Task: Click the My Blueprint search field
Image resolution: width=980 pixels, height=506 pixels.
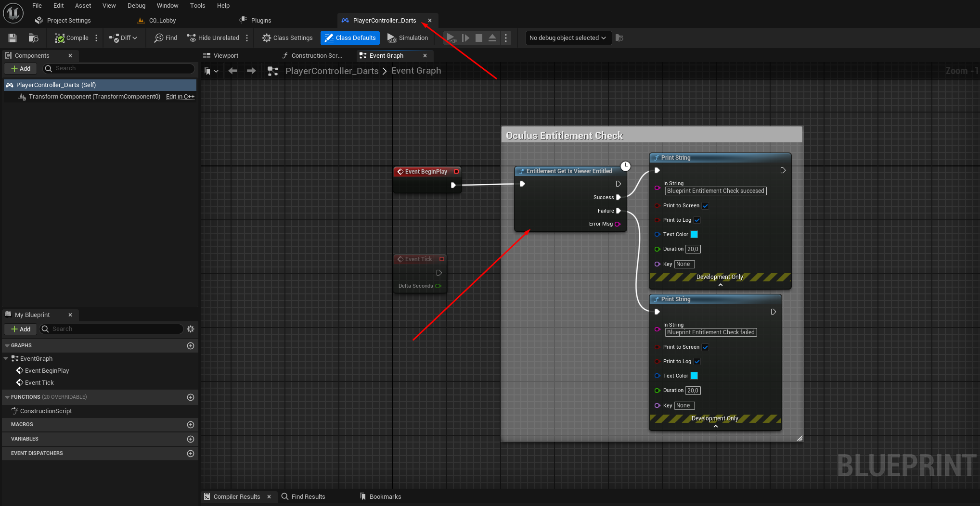Action: (x=112, y=329)
